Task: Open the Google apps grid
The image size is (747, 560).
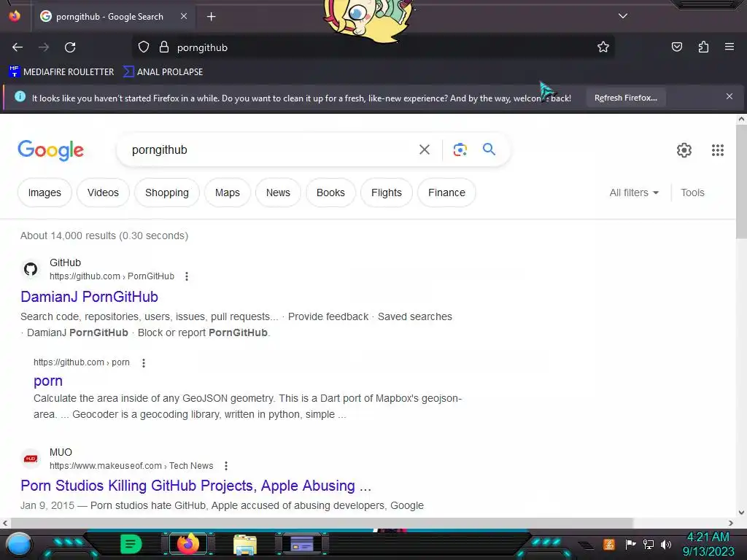Action: [x=718, y=150]
